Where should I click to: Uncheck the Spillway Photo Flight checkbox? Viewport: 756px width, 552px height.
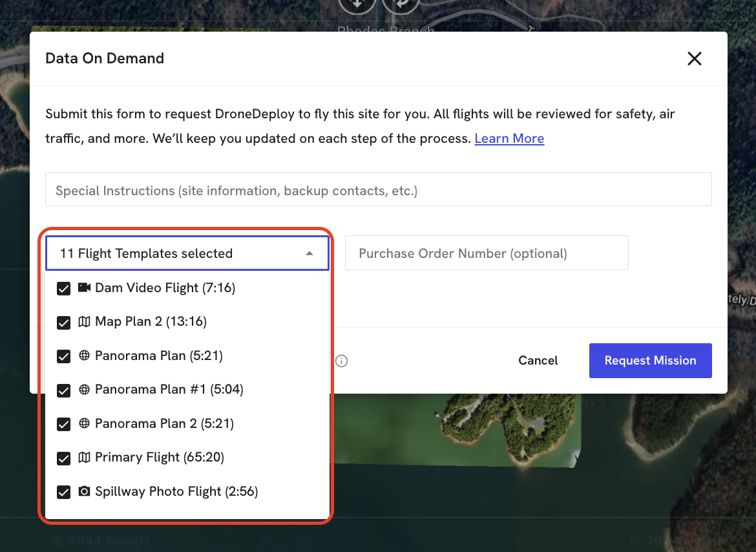pyautogui.click(x=63, y=492)
